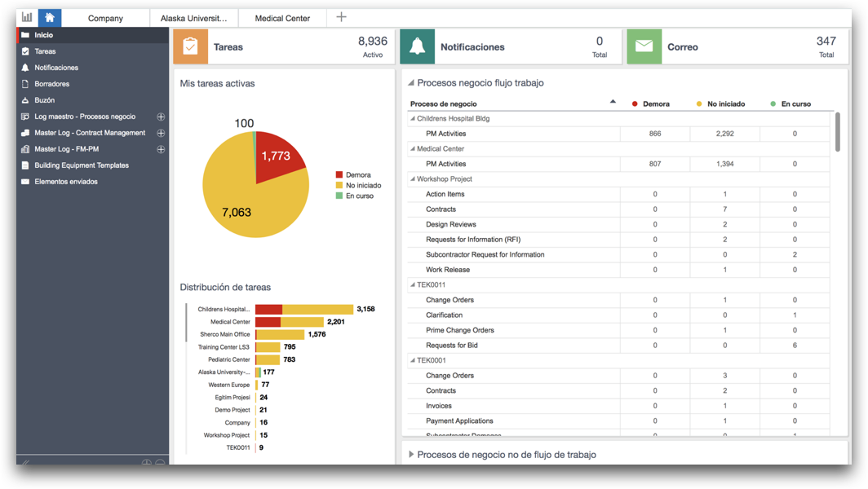Open Buzón in the sidebar
The image size is (868, 489).
click(x=45, y=100)
